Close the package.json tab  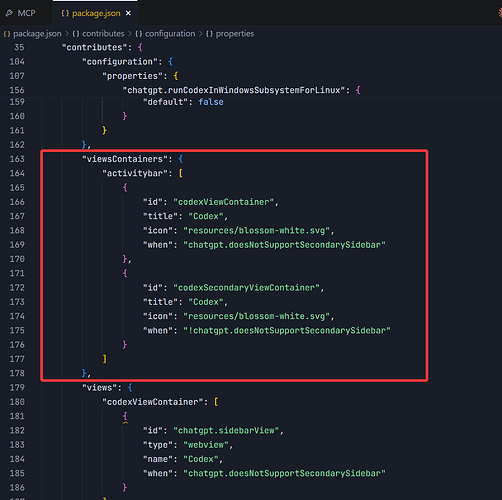click(128, 13)
